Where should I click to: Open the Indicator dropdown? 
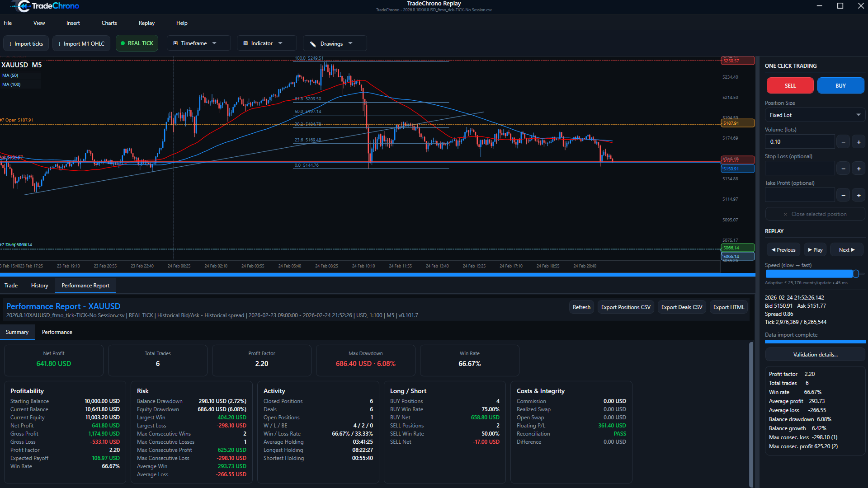click(267, 43)
